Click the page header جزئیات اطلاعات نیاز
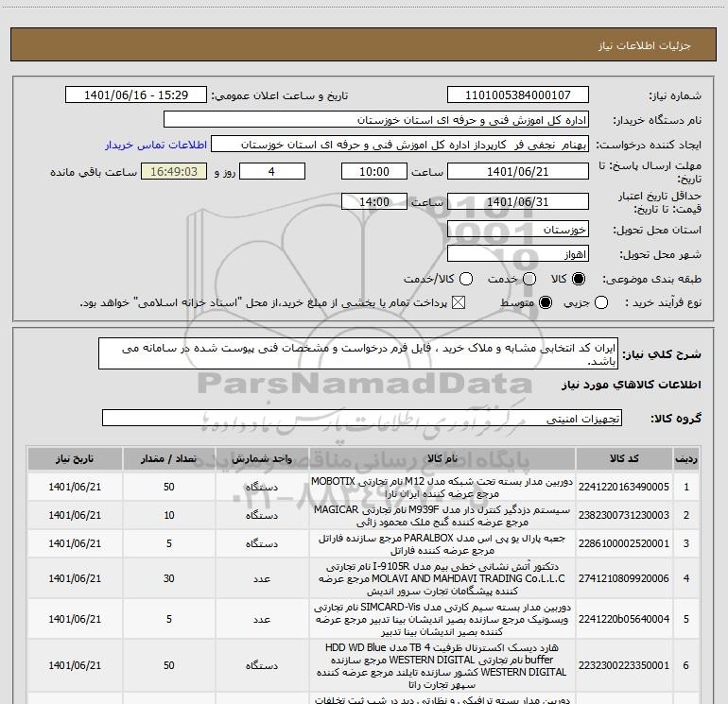The width and height of the screenshot is (728, 704). click(x=645, y=45)
